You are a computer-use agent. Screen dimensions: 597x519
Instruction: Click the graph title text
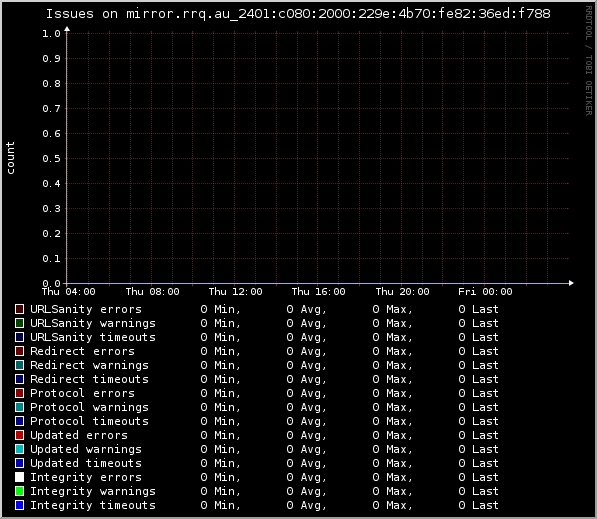[x=298, y=14]
